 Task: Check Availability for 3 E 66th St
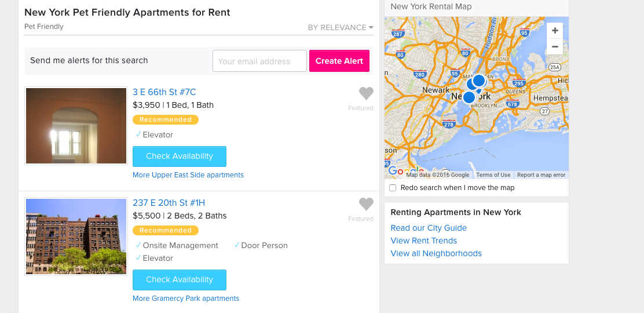[180, 156]
